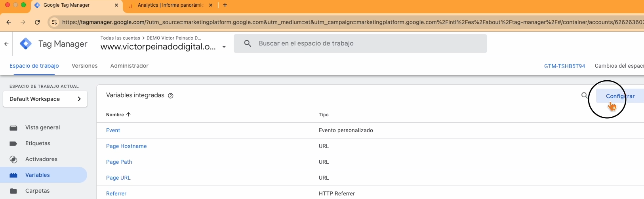644x199 pixels.
Task: Open help icon beside Variables integradas
Action: coord(171,96)
